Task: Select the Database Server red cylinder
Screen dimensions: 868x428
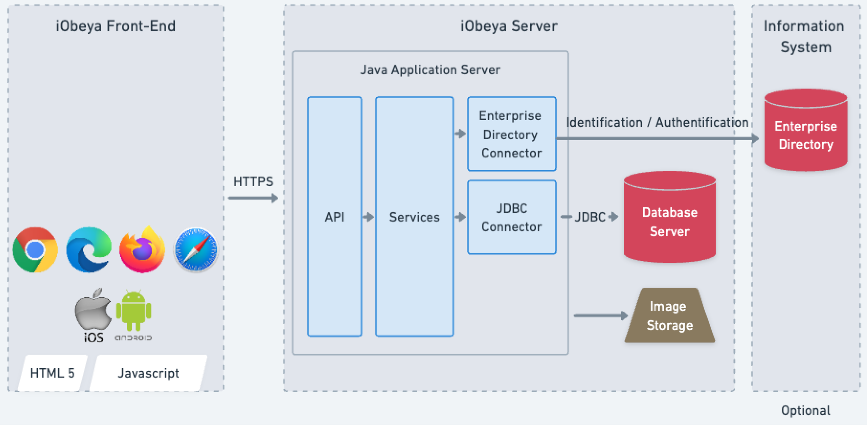Action: (x=670, y=217)
